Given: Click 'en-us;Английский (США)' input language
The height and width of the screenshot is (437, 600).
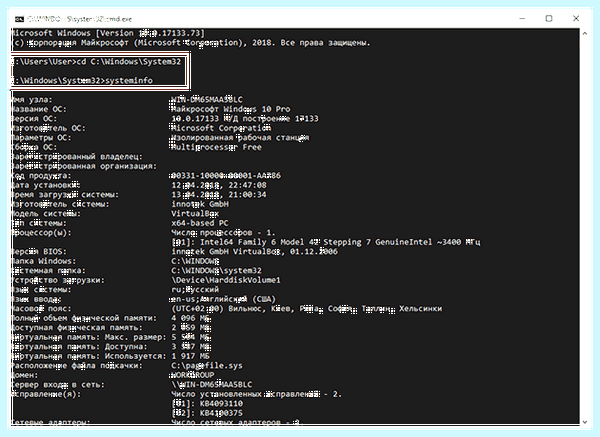Looking at the screenshot, I should coord(223,299).
